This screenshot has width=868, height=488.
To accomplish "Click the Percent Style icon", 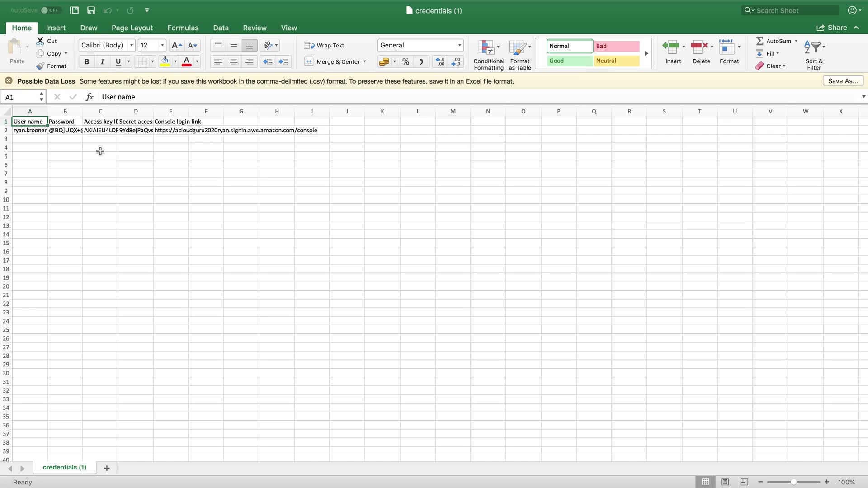I will click(406, 62).
